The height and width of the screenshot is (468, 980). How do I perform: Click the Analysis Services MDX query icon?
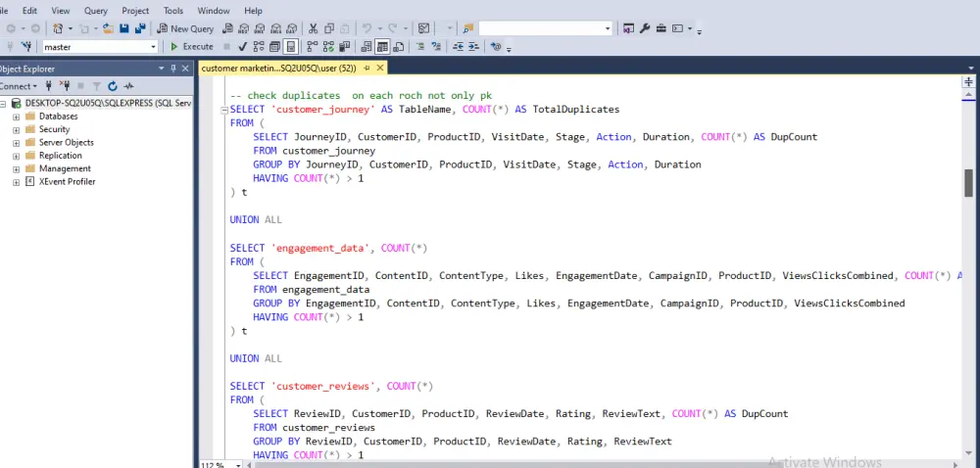[243, 28]
